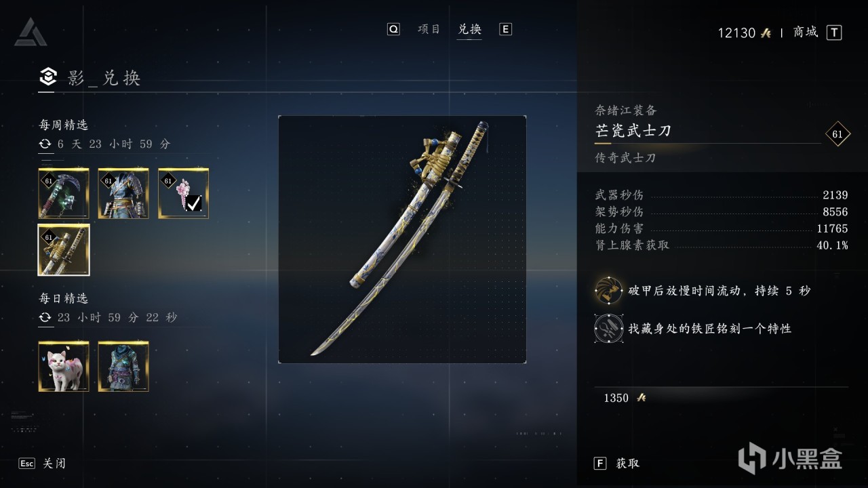Select the teal hooded outfit in daily picks
The height and width of the screenshot is (488, 868).
click(x=123, y=367)
